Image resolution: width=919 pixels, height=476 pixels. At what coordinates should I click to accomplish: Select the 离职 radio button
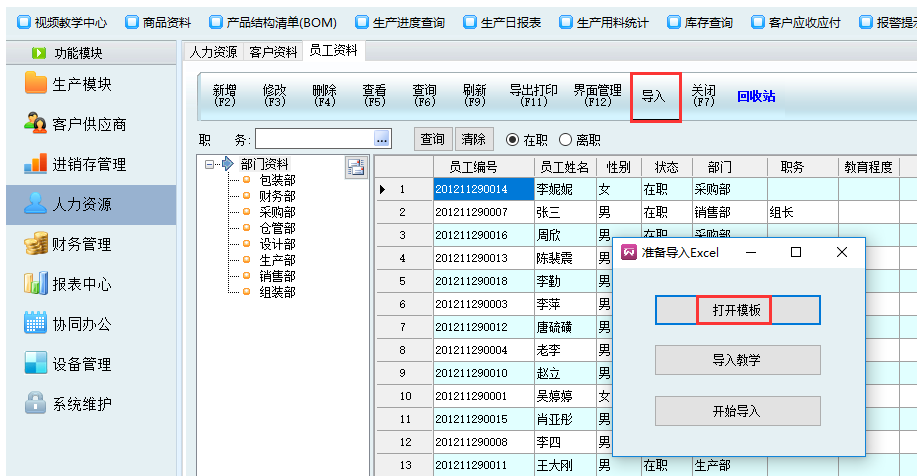point(565,140)
